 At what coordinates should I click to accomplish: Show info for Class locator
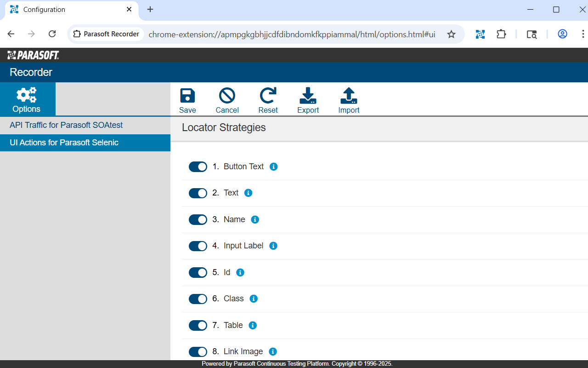click(x=254, y=299)
